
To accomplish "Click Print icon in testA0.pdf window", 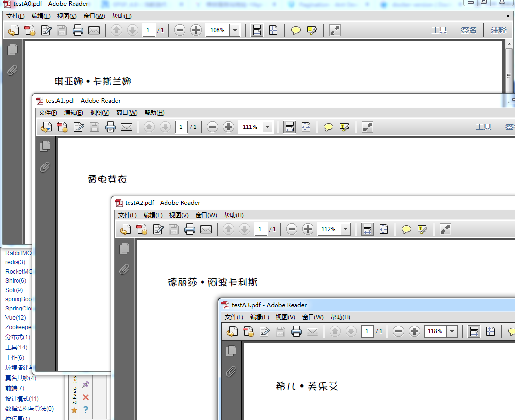I will tap(78, 30).
